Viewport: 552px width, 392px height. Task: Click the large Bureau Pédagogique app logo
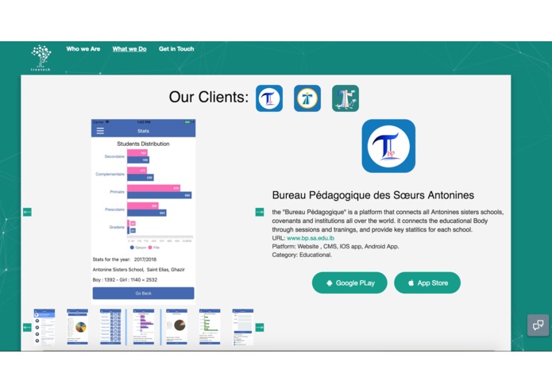[388, 146]
